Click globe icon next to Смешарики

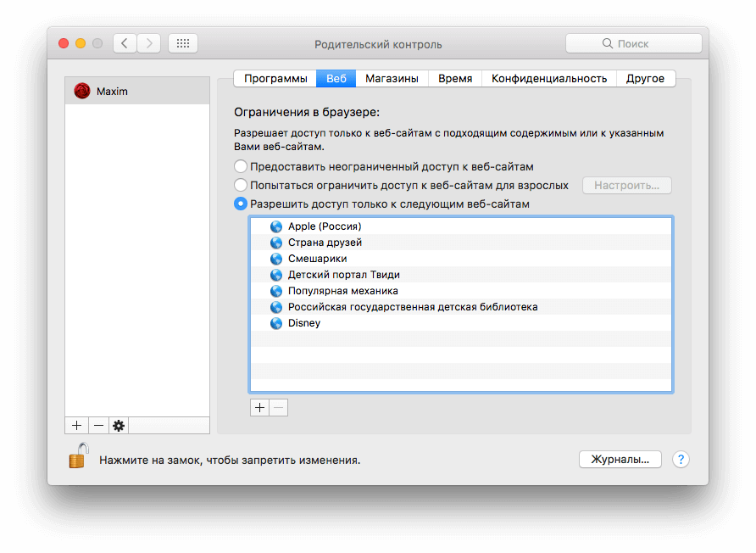pyautogui.click(x=276, y=259)
